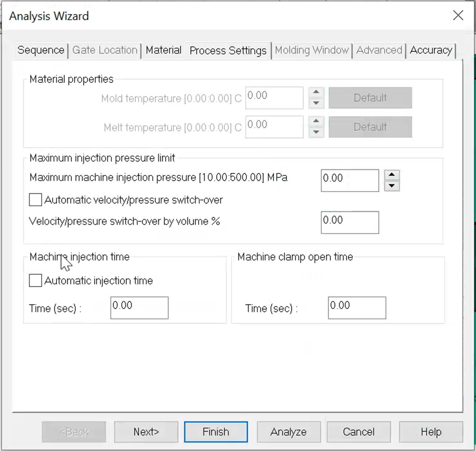Click Time field under Machine clamp open time

point(357,308)
